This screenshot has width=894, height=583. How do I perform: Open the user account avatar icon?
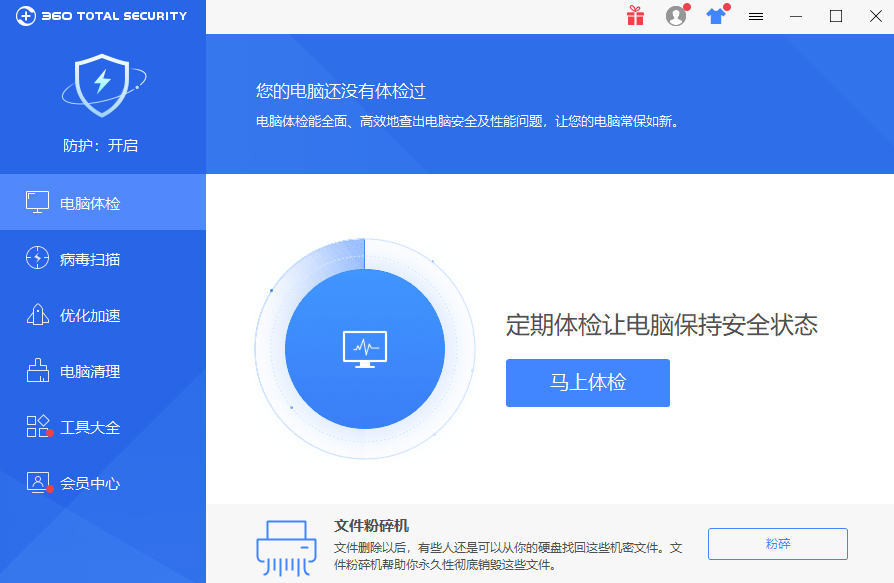coord(676,16)
